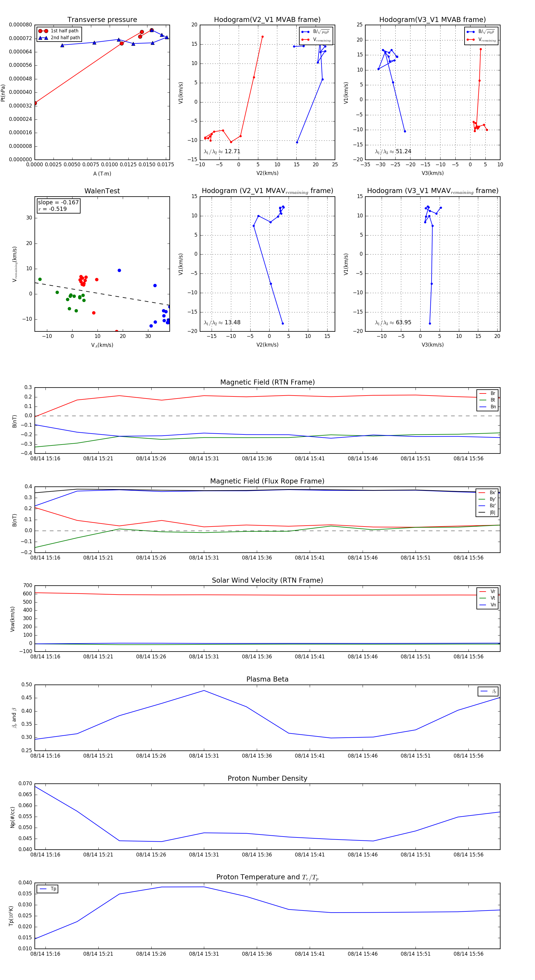Select the "|B|" legend entry
The image size is (535, 980).
point(487,513)
